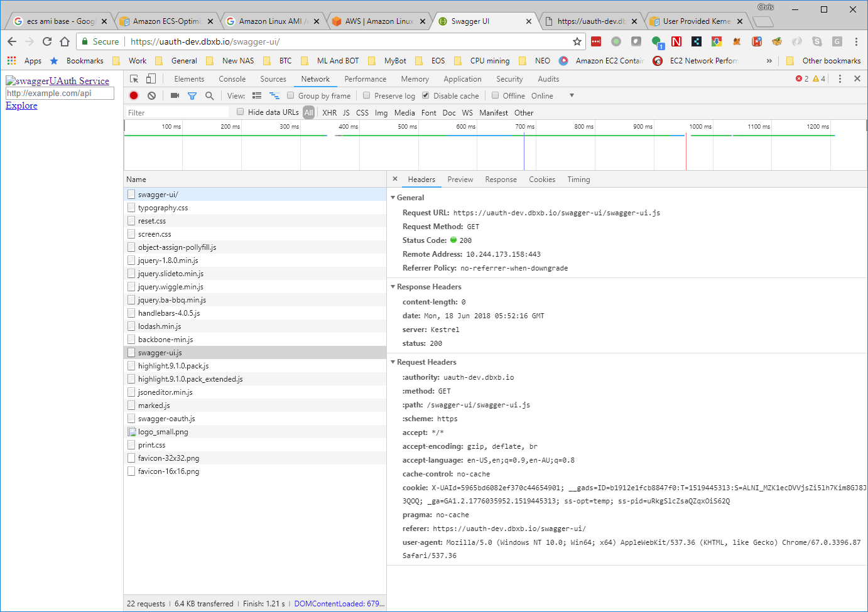Clear the network requests list
Image resolution: width=868 pixels, height=612 pixels.
151,95
